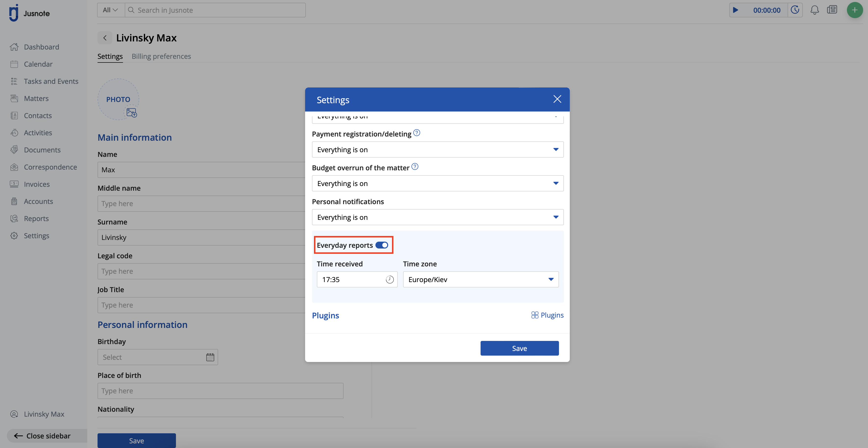Upload a photo via the image icon
The image size is (868, 448).
click(131, 112)
